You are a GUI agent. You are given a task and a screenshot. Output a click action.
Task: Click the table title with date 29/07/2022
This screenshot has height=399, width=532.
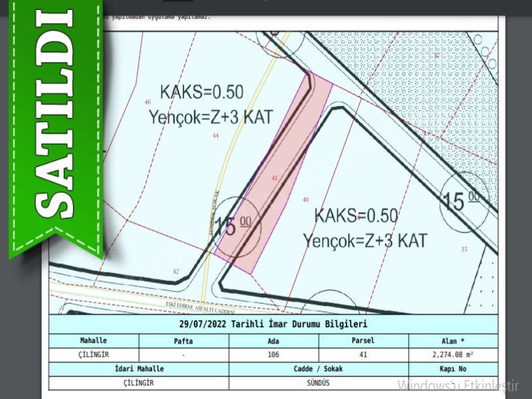point(273,324)
